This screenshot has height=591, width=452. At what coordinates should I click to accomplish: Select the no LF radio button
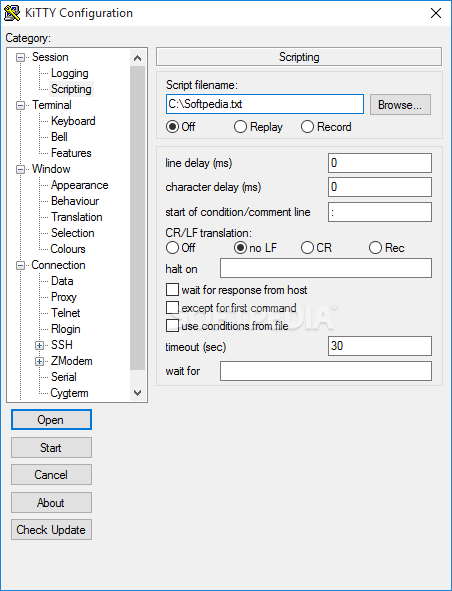pos(241,248)
